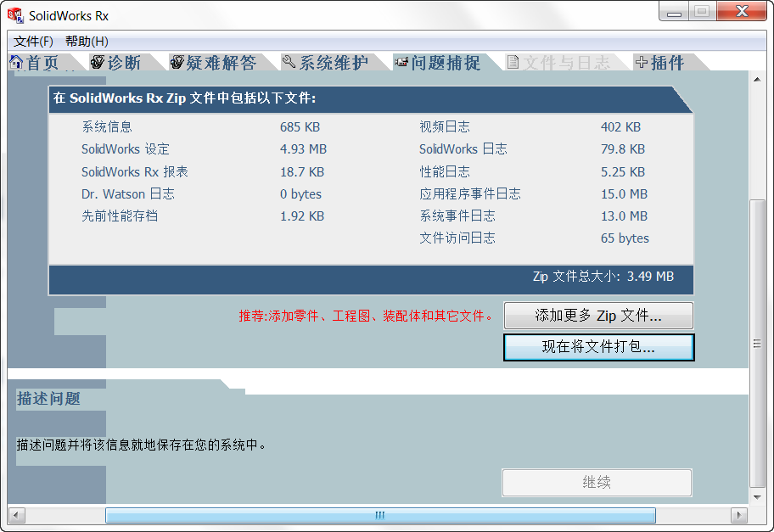Click the 描述问题 section heading
This screenshot has width=774, height=532.
tap(48, 398)
